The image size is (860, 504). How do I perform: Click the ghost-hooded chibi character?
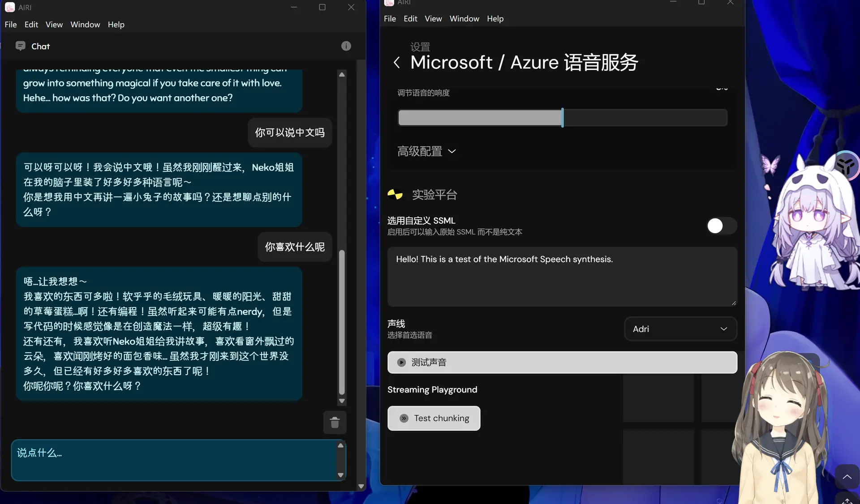(x=813, y=224)
